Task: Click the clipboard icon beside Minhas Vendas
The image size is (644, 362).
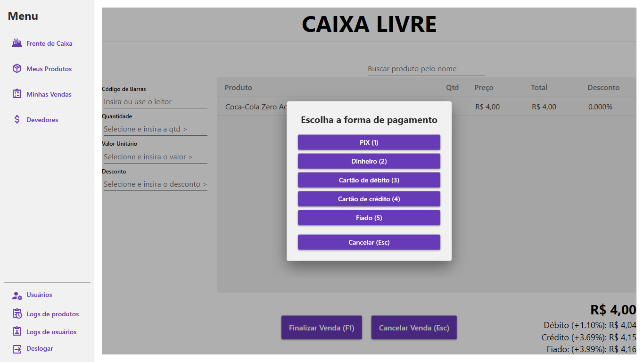Action: point(17,94)
